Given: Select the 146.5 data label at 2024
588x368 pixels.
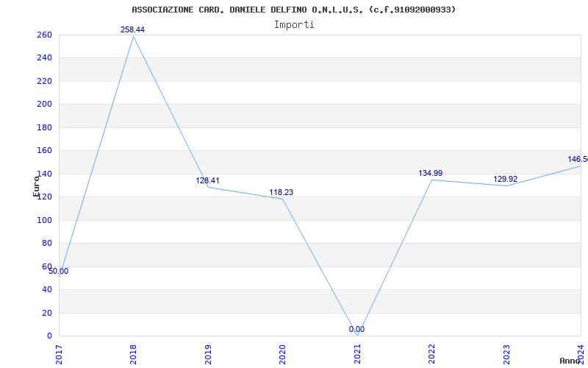Looking at the screenshot, I should 578,159.
